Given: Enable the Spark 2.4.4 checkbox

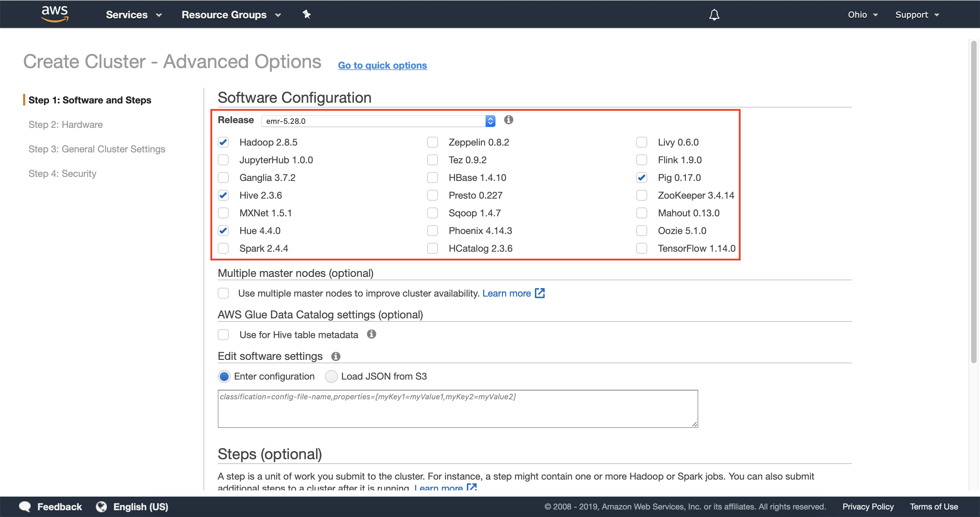Looking at the screenshot, I should click(226, 248).
